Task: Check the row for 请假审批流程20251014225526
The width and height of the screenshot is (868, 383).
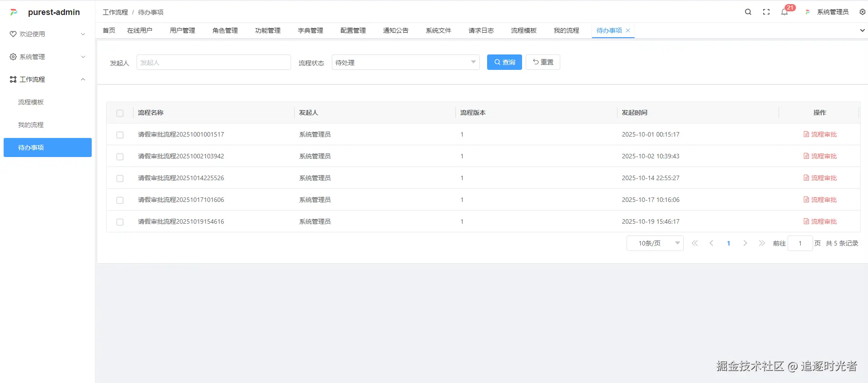Action: [x=120, y=178]
